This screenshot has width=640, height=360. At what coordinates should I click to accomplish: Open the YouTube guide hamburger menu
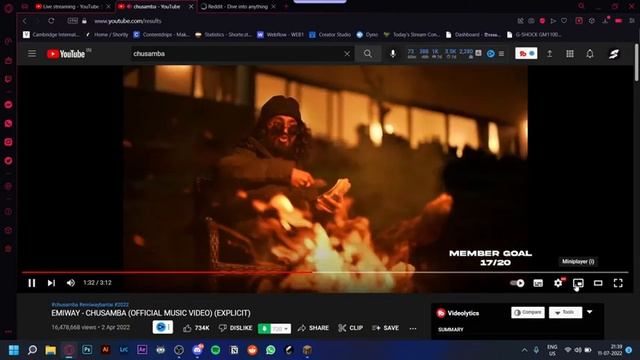32,53
